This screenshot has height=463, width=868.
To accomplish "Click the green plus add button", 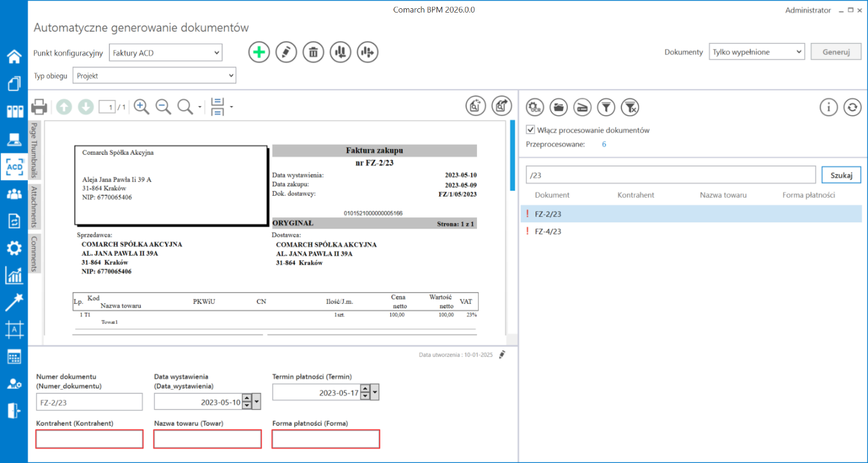I will [259, 52].
